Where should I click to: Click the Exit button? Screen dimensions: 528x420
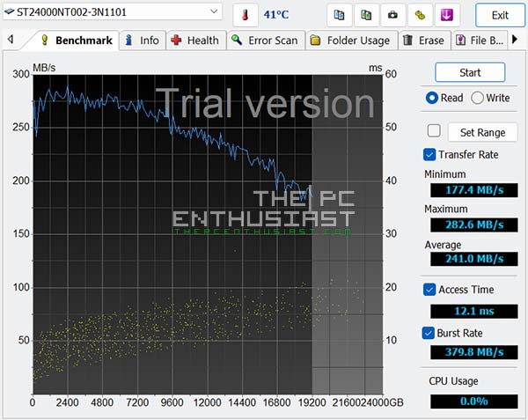coord(500,15)
